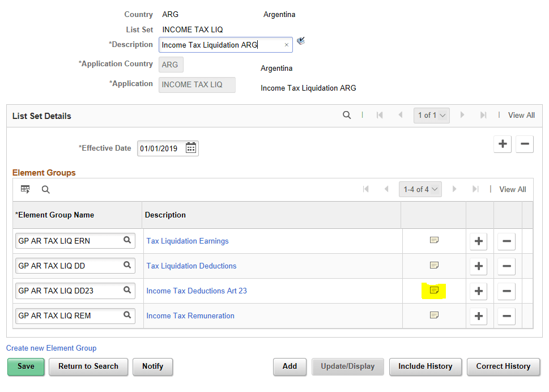This screenshot has height=392, width=549.
Task: Go to previous Element Groups page
Action: tap(386, 189)
